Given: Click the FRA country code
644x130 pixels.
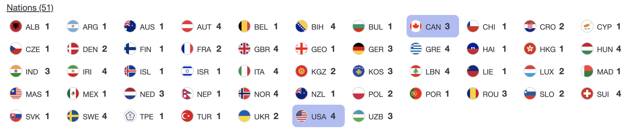Looking at the screenshot, I should (x=204, y=49).
